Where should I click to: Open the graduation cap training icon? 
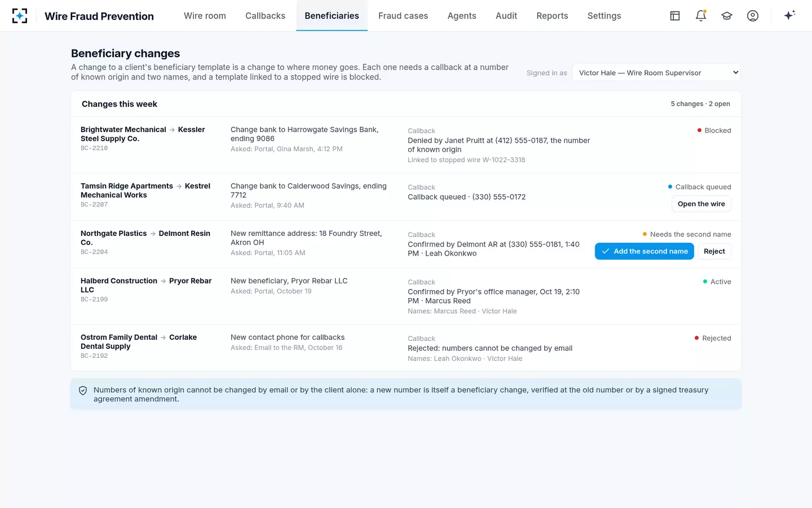click(727, 16)
